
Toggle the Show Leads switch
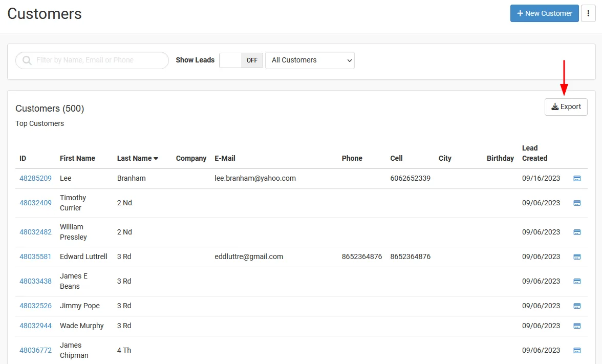[241, 60]
